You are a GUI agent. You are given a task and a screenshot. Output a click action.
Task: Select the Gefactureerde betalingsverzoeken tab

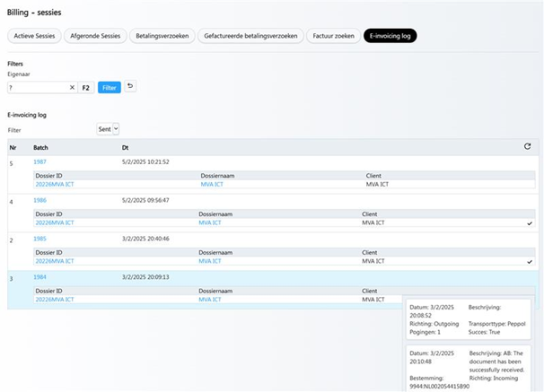[250, 36]
